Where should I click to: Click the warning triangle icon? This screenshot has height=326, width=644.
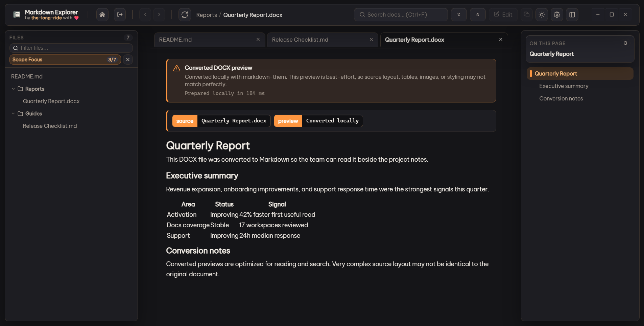[x=176, y=68]
